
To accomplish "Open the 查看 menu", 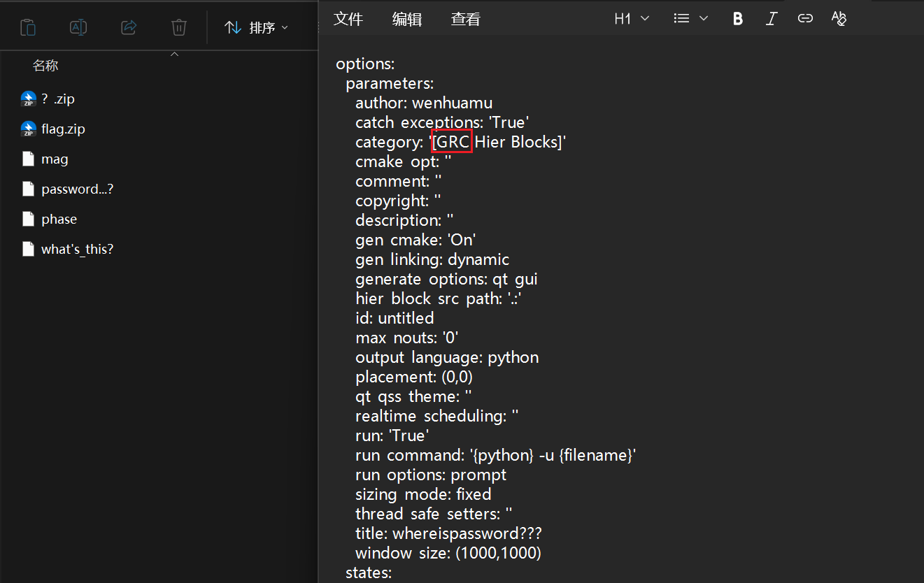I will pos(466,19).
